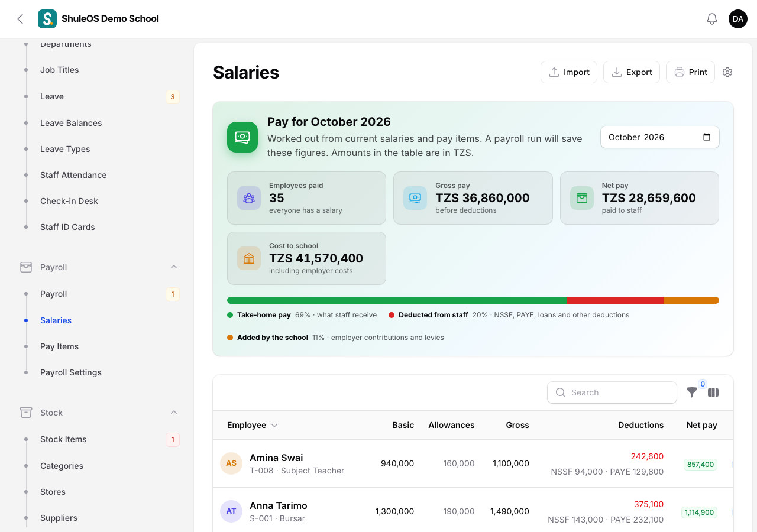Open the table filter funnel icon
Screen dimensions: 757x532
point(692,392)
